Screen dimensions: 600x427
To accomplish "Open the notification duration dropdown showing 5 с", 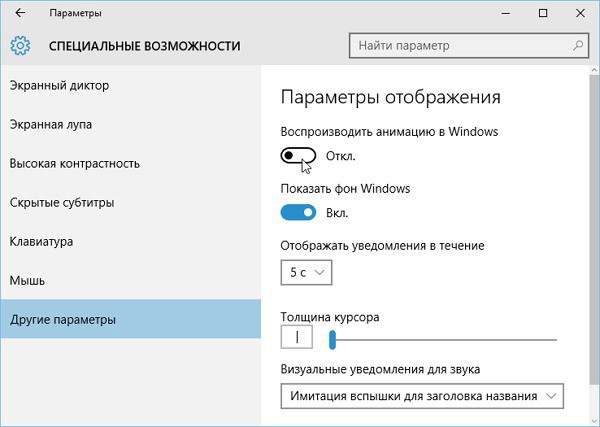I will [307, 271].
